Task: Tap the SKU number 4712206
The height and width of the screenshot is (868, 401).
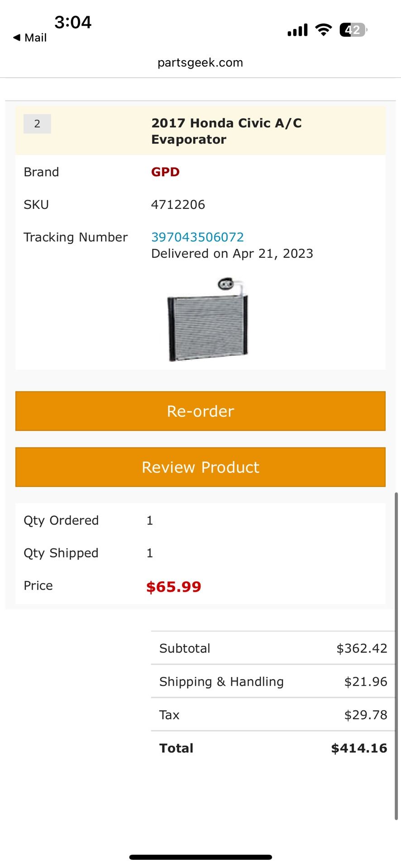Action: 178,204
